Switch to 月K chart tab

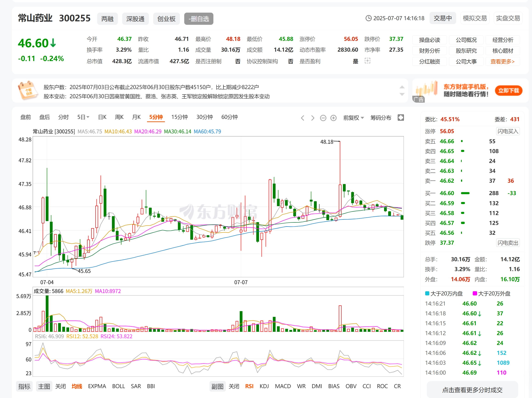pyautogui.click(x=136, y=117)
